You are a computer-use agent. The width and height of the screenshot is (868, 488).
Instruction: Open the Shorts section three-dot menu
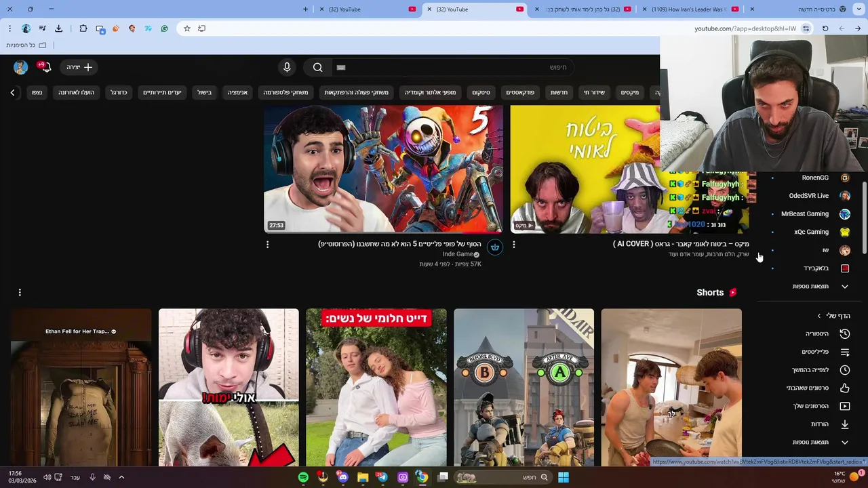point(20,292)
